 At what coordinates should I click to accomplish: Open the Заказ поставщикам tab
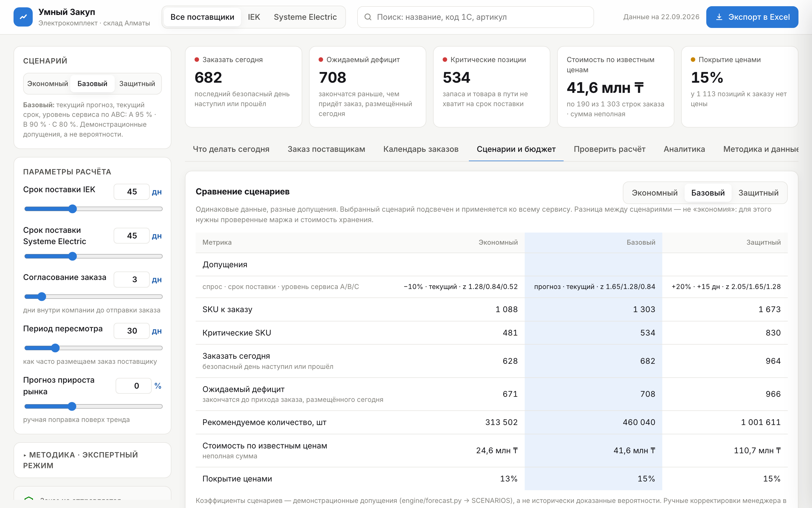(326, 149)
